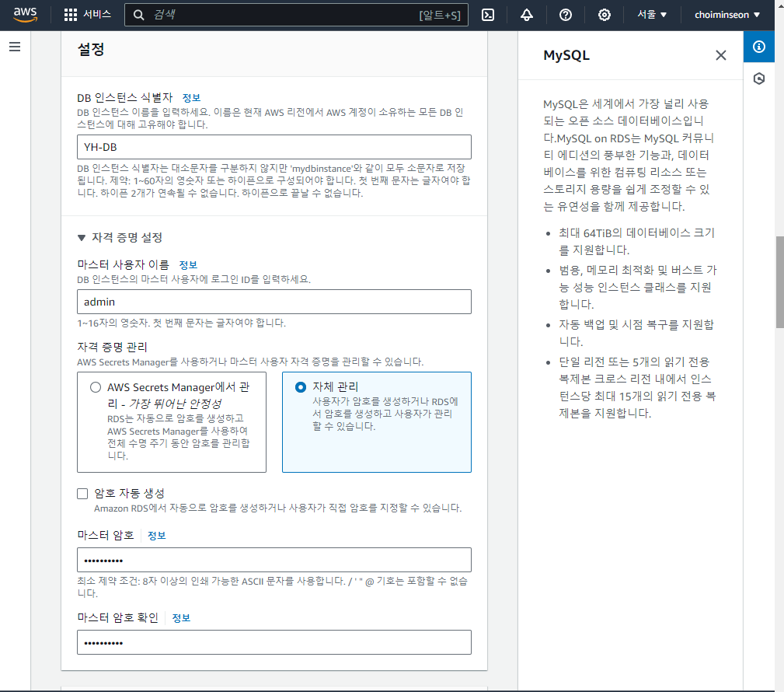The image size is (784, 692).
Task: Close the MySQL help panel
Action: pos(720,55)
